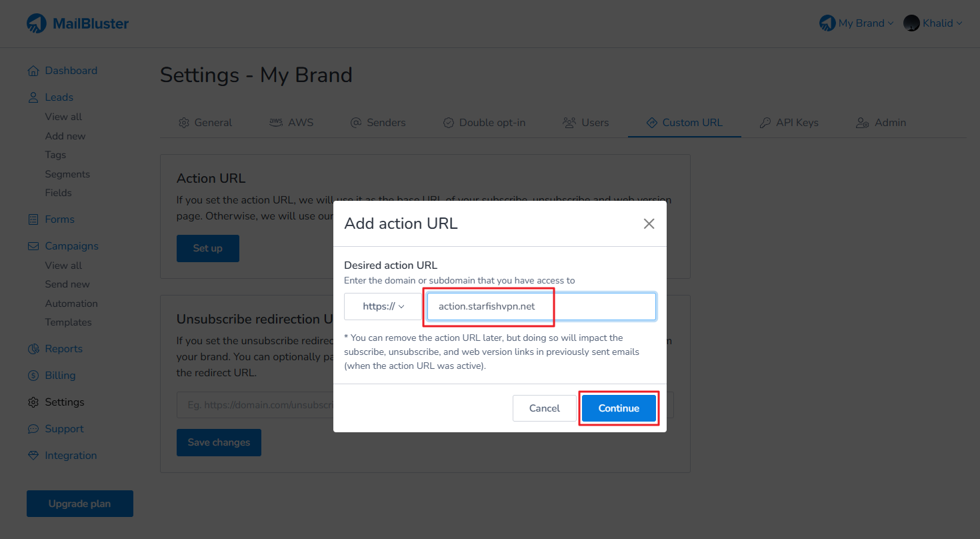This screenshot has width=980, height=539.
Task: Open the Khalid account menu
Action: [933, 23]
